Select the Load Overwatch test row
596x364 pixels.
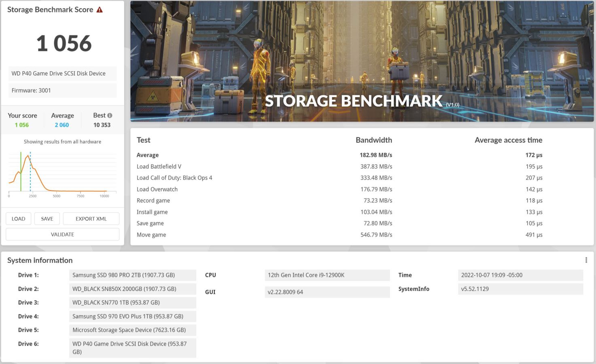coord(339,189)
